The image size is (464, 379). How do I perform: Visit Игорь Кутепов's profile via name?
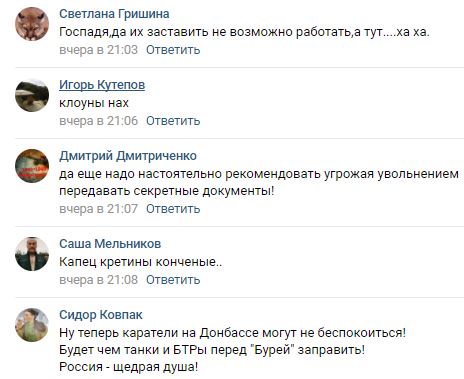102,85
